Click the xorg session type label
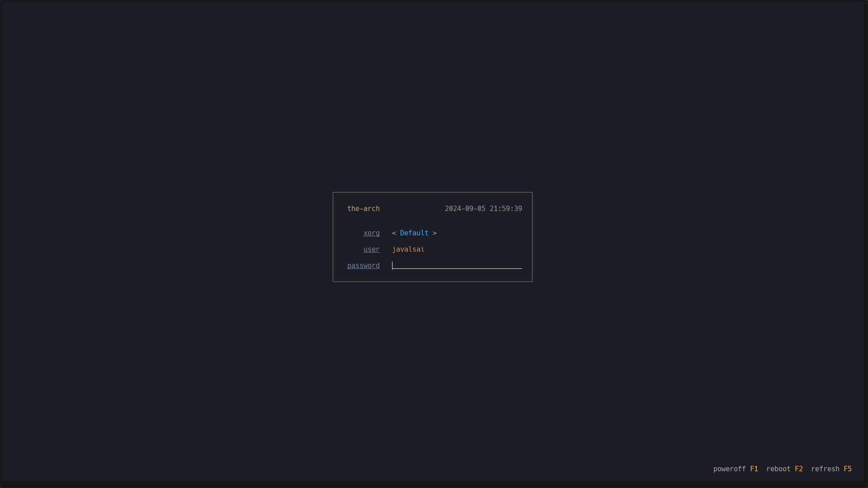This screenshot has width=868, height=488. [x=372, y=233]
